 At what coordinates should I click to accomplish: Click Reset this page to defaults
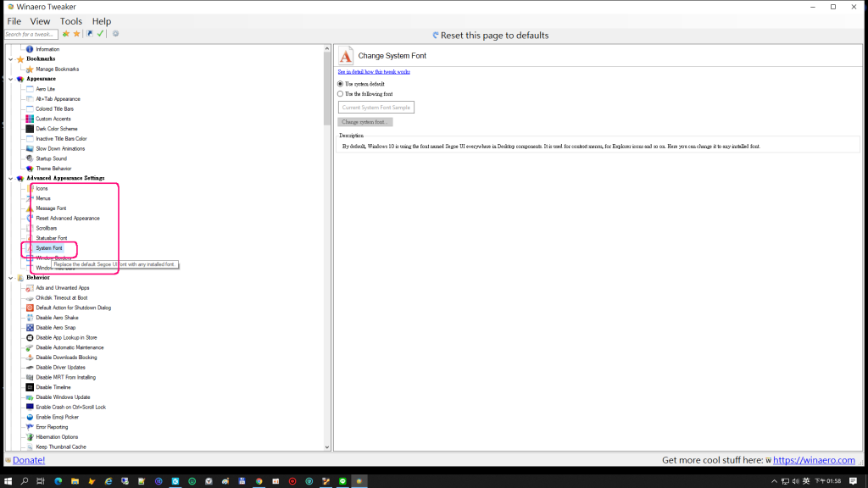(491, 36)
